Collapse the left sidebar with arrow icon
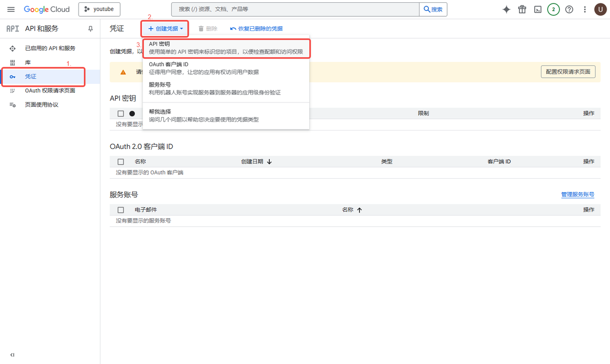This screenshot has width=610, height=364. point(12,355)
